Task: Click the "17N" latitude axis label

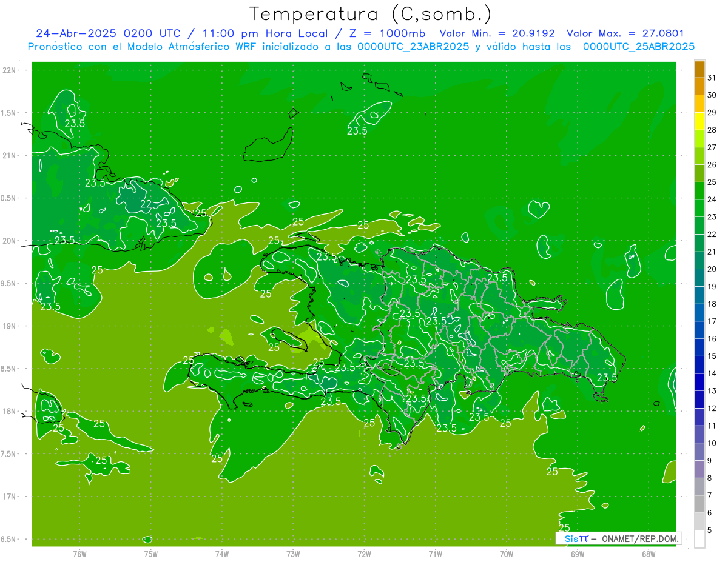Action: (x=10, y=497)
